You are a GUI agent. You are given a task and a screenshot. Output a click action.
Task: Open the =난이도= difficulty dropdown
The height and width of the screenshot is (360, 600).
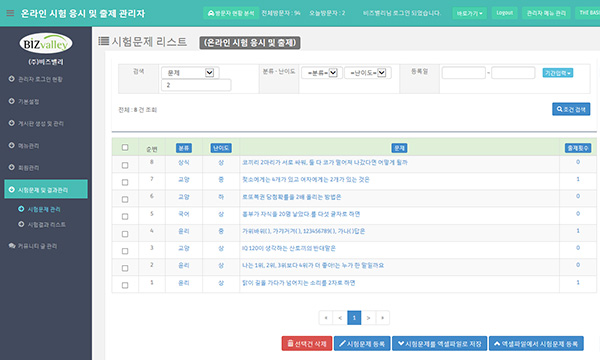pyautogui.click(x=368, y=73)
